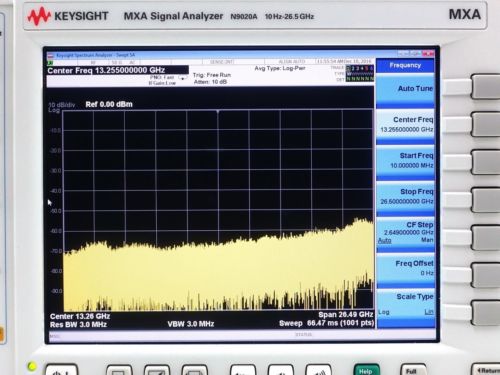Viewport: 500px width, 375px height.
Task: Open the Freq Offset softkey
Action: coord(405,270)
